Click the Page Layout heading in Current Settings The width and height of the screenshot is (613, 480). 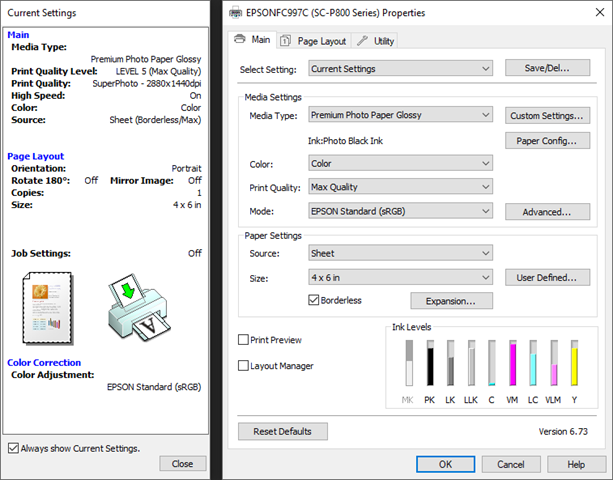(36, 156)
